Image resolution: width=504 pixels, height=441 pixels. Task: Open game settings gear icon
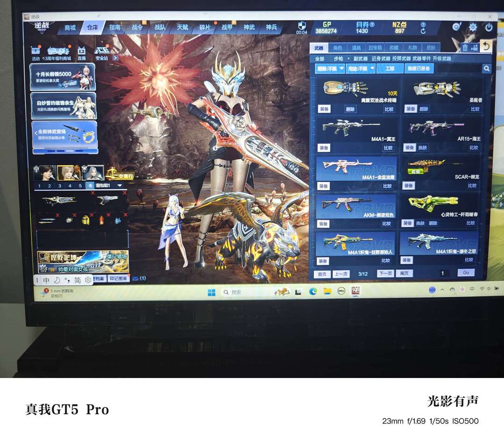click(472, 28)
